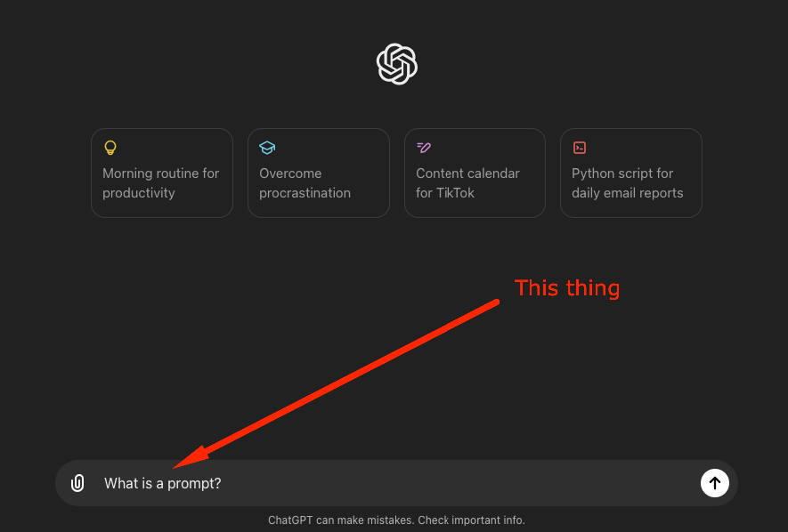Pick the "Python script for daily email reports" card
Viewport: 788px width, 532px height.
click(x=630, y=182)
